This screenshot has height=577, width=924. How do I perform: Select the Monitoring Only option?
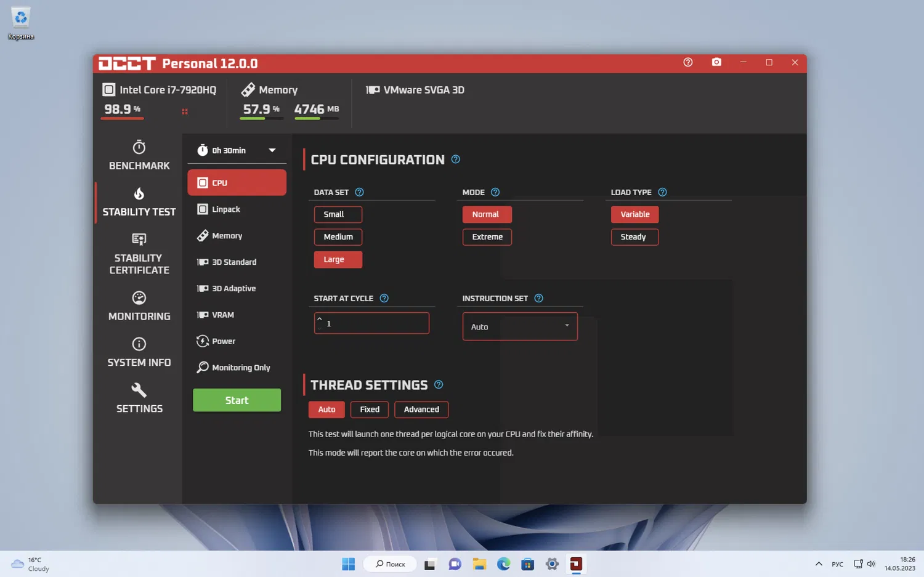pos(237,368)
